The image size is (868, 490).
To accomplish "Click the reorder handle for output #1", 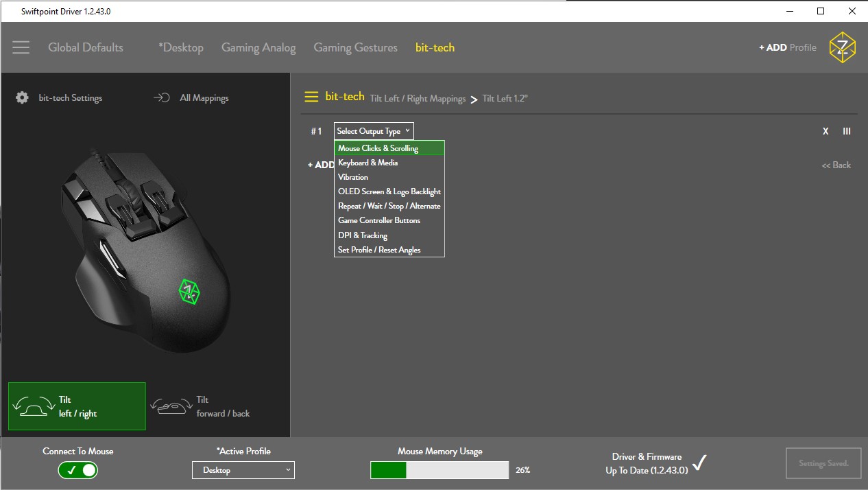I will pyautogui.click(x=847, y=131).
